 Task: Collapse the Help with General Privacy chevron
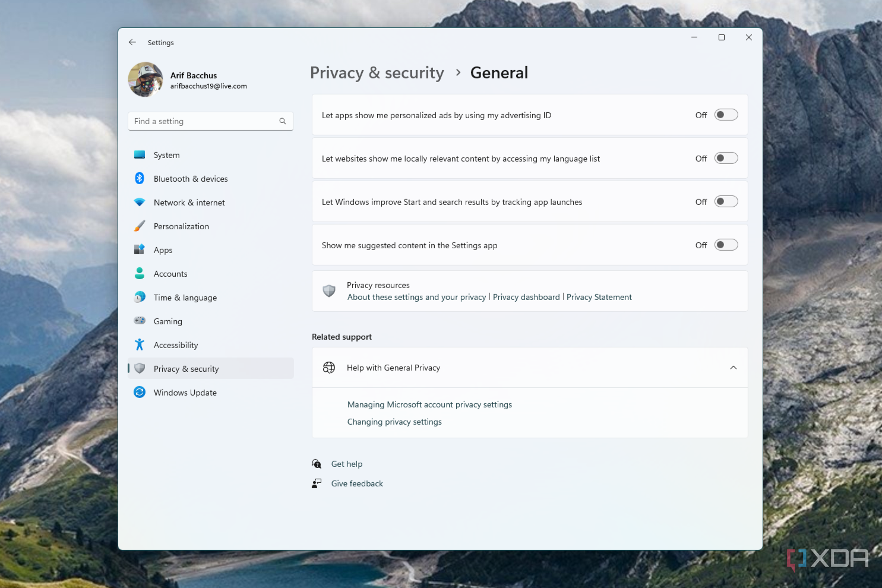734,368
